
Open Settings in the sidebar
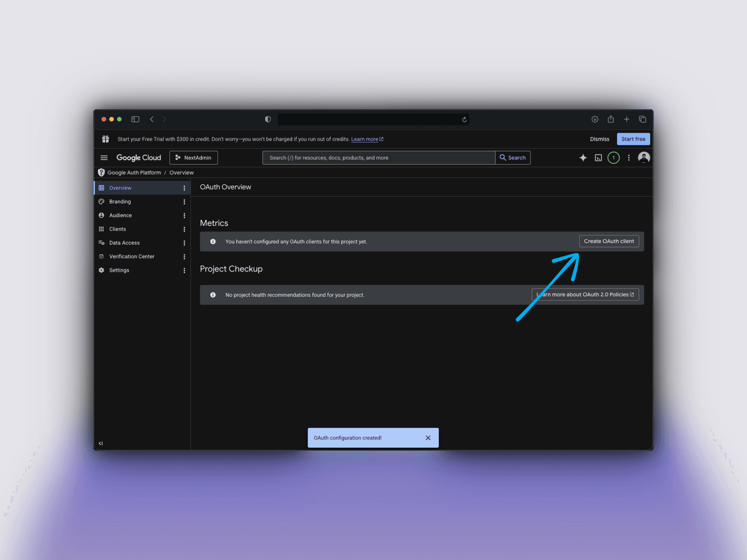(x=119, y=270)
